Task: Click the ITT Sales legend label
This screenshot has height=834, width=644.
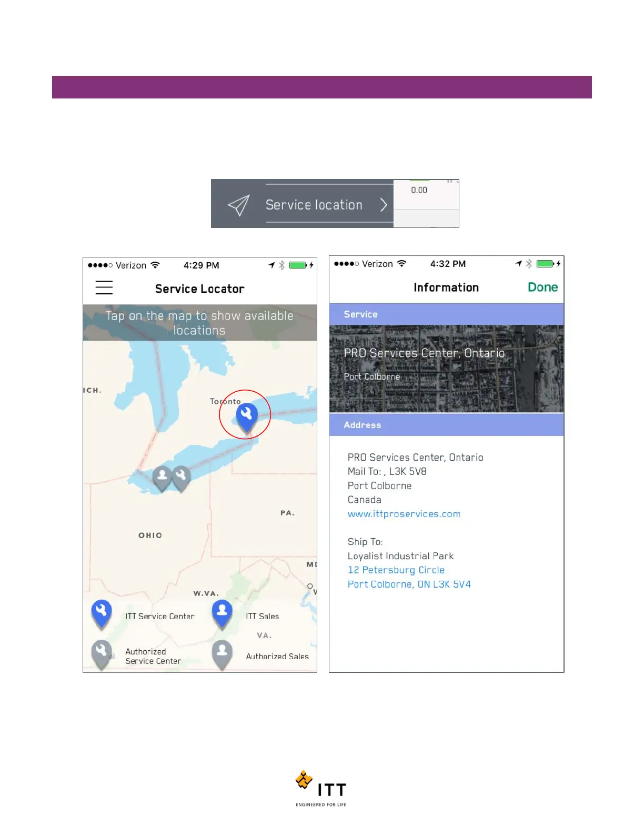Action: 262,616
